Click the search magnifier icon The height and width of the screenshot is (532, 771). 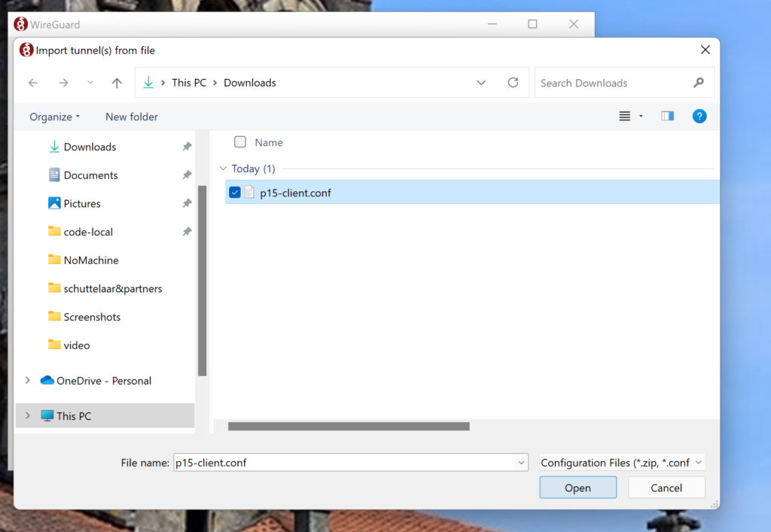[x=699, y=83]
